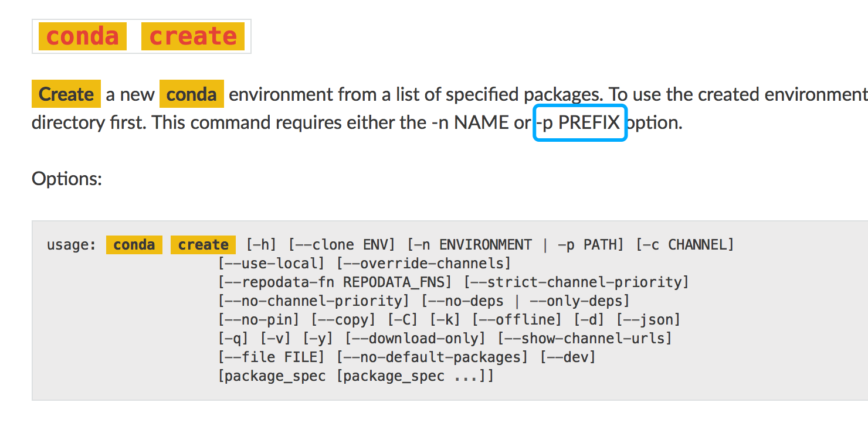
Task: Click the "usage:" label in the code block
Action: (x=72, y=245)
